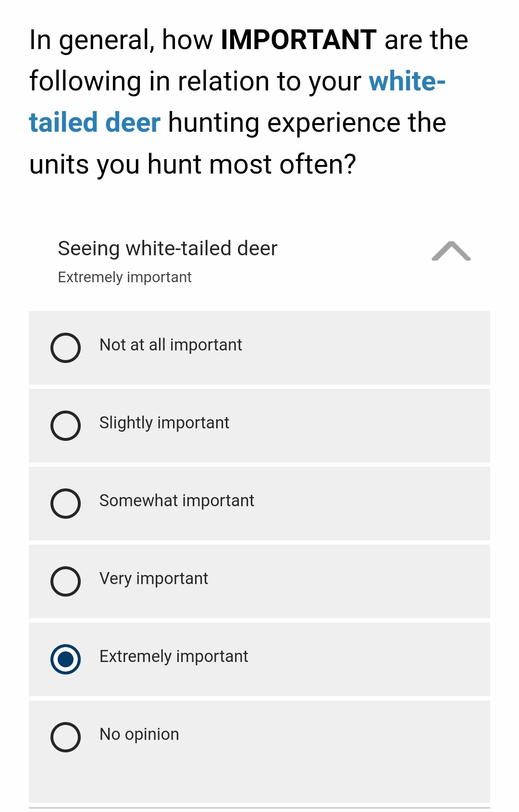Pick the 'Somewhat important' radio circle
Viewport: 519px width, 812px height.
click(65, 503)
